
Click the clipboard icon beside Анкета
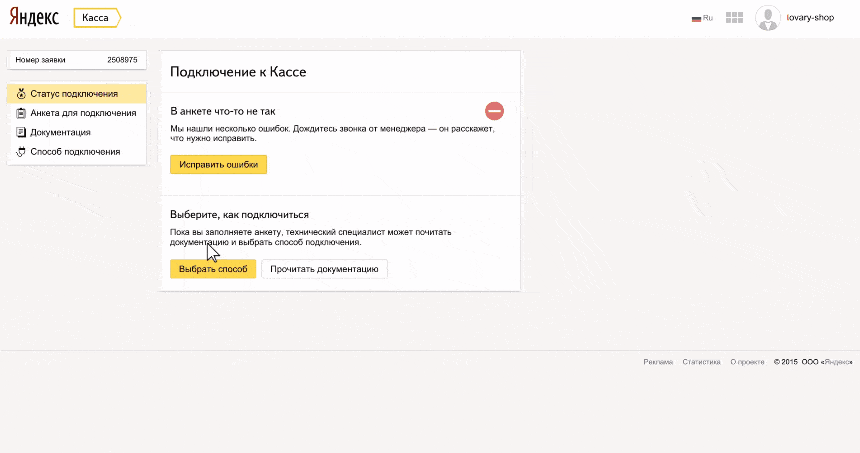pyautogui.click(x=21, y=113)
